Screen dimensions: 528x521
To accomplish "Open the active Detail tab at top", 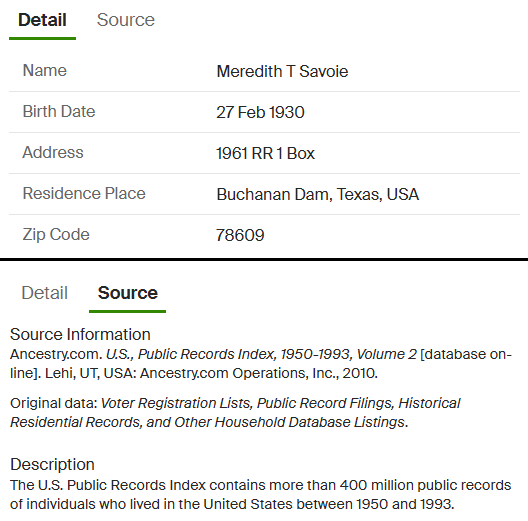I will [x=42, y=20].
